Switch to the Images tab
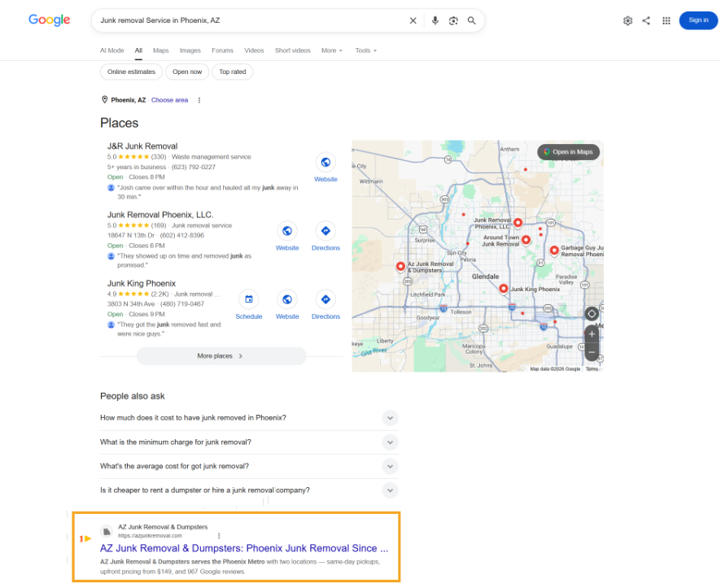 tap(190, 50)
